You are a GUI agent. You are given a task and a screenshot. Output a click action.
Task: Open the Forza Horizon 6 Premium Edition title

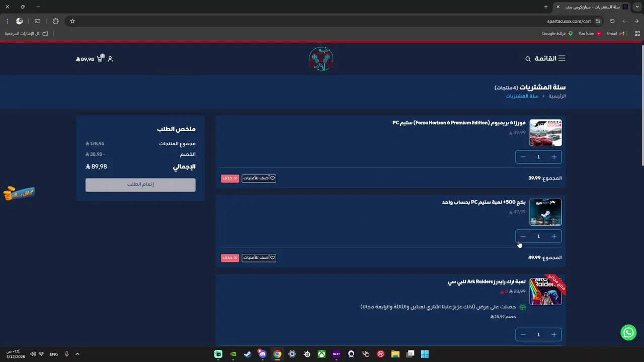coord(459,123)
